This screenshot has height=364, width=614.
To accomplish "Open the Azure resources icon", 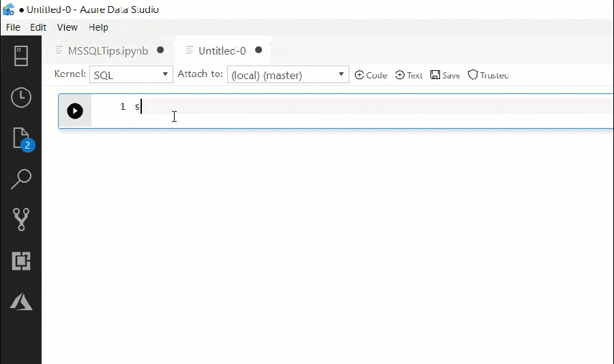I will click(20, 302).
